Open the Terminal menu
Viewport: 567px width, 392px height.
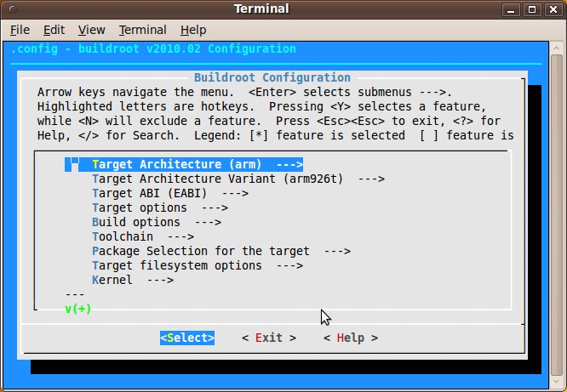143,30
